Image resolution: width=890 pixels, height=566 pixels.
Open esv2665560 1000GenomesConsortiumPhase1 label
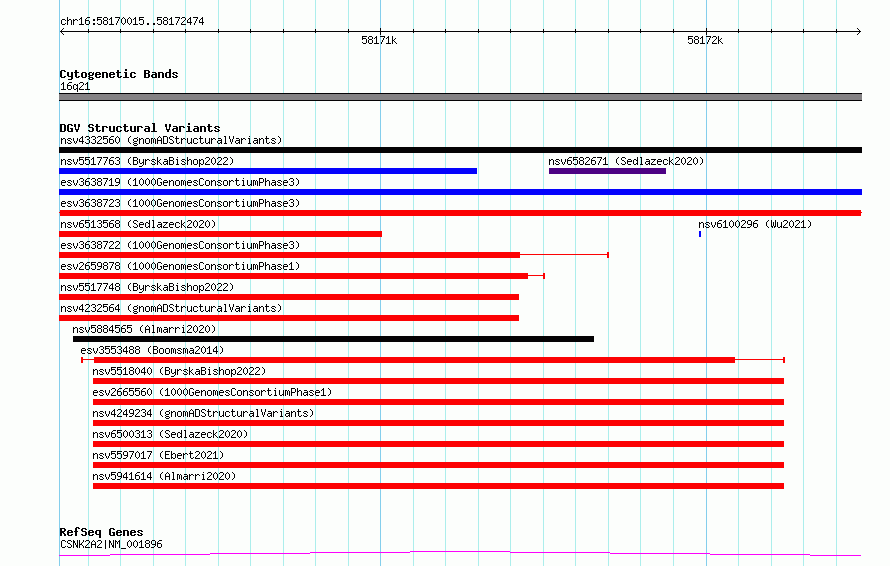coord(212,392)
